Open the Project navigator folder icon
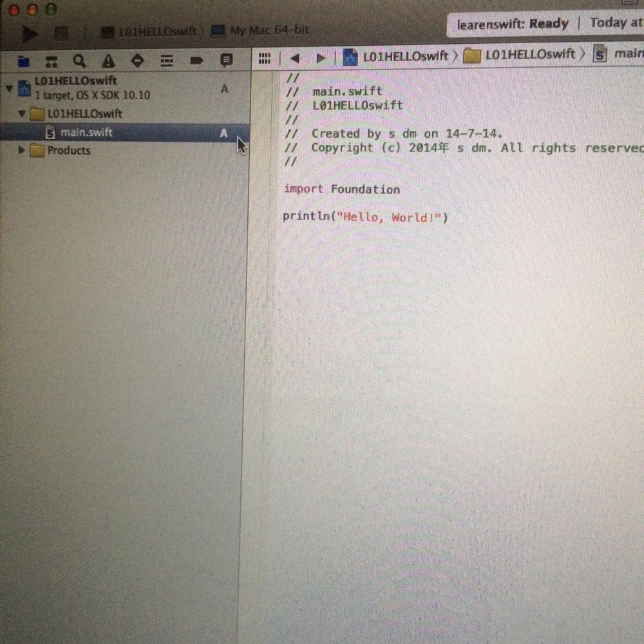 coord(24,62)
